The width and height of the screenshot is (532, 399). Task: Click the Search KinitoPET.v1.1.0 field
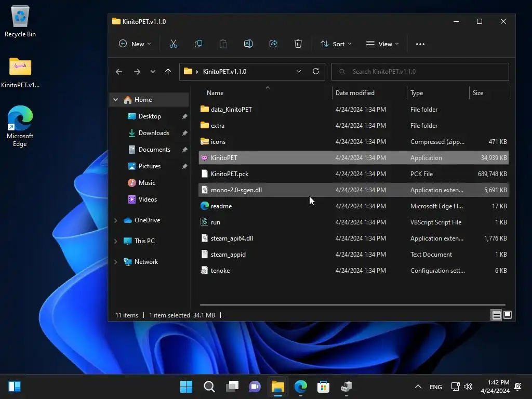[420, 72]
